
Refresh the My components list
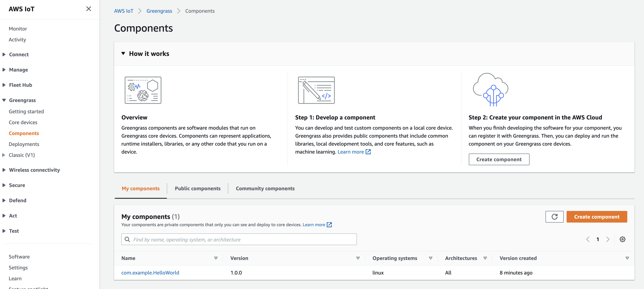click(554, 217)
